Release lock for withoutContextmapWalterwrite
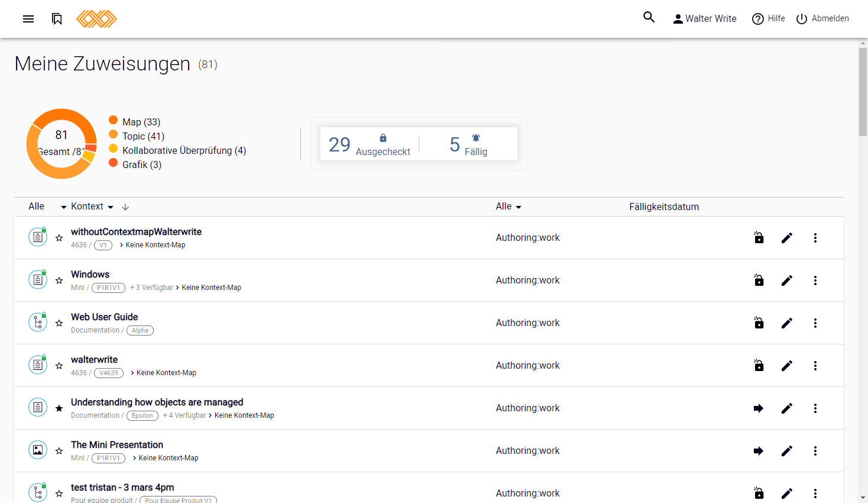868x503 pixels. pyautogui.click(x=759, y=237)
